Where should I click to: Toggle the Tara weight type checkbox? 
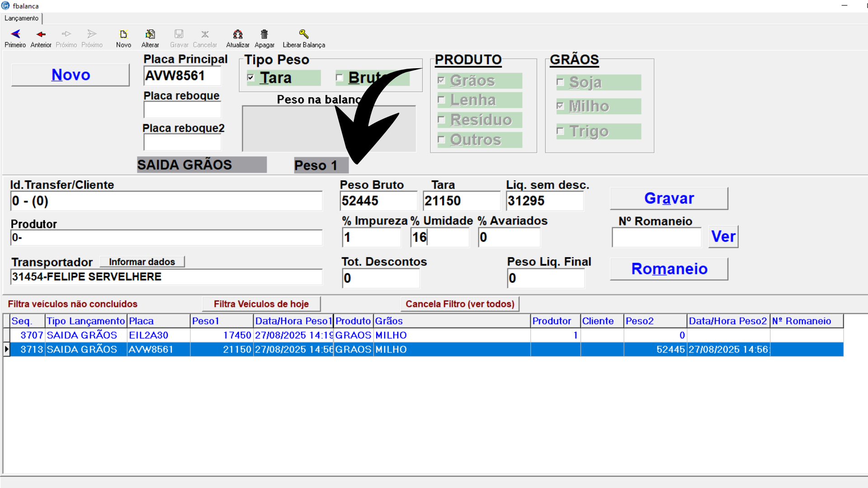(x=251, y=78)
